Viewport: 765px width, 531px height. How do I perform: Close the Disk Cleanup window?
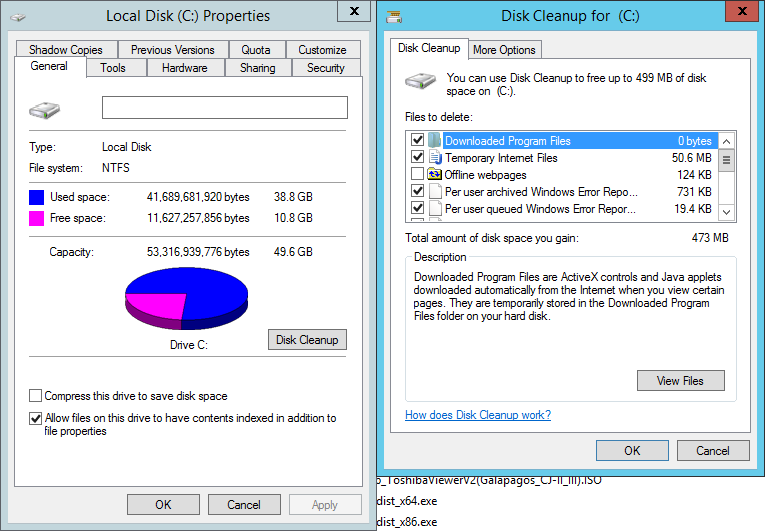742,11
